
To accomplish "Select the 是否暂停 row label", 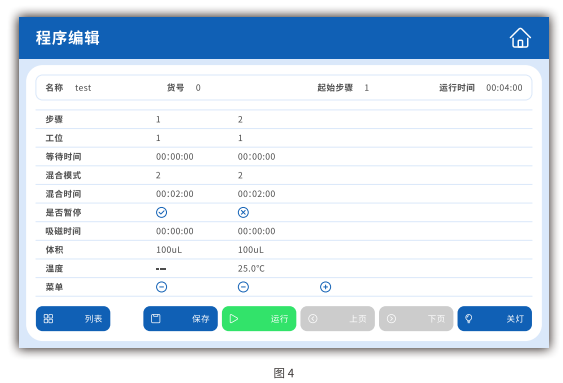I will 63,212.
